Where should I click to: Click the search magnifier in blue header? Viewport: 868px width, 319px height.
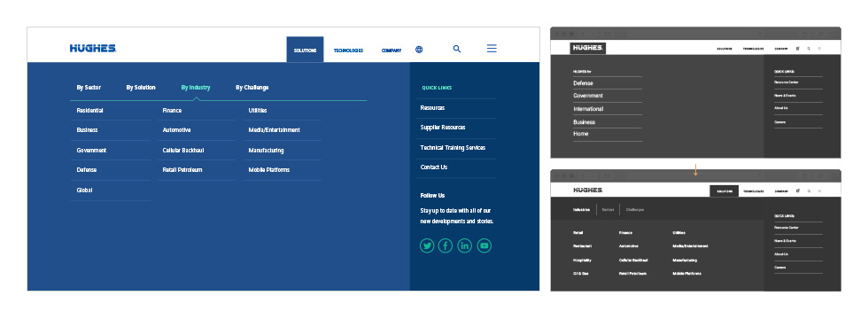point(457,49)
